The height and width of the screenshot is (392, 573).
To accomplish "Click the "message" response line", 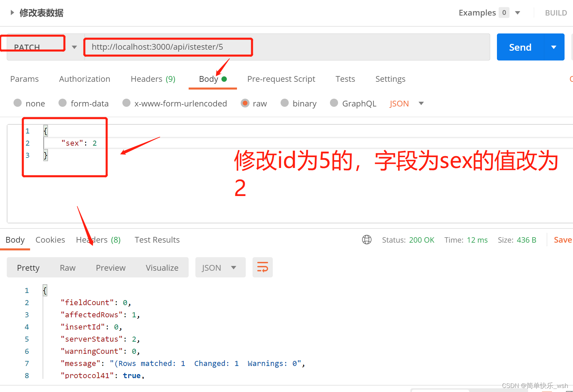I will [183, 364].
